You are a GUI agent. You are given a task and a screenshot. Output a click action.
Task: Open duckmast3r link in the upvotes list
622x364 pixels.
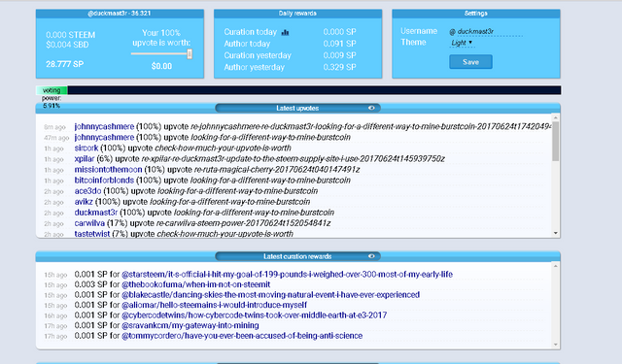(x=96, y=212)
